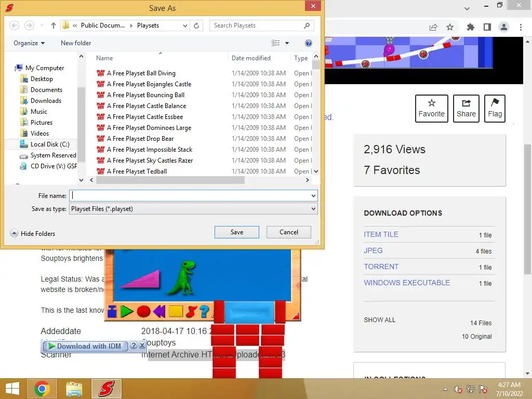Click the IDM bar question mark
This screenshot has width=532, height=399.
point(134,345)
